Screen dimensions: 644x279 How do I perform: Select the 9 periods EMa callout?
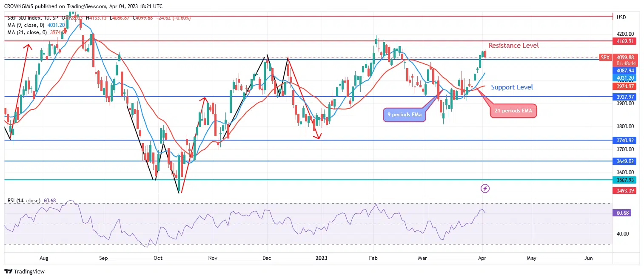pyautogui.click(x=404, y=115)
